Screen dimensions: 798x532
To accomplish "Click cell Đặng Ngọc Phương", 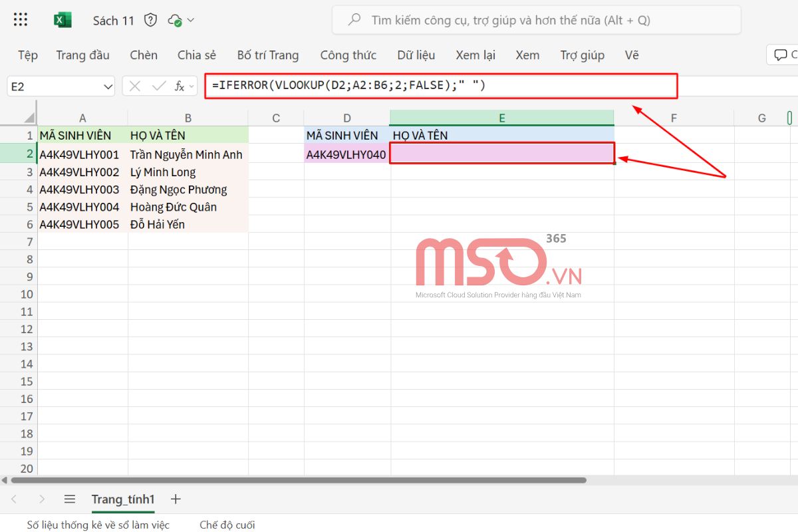I will coord(188,190).
